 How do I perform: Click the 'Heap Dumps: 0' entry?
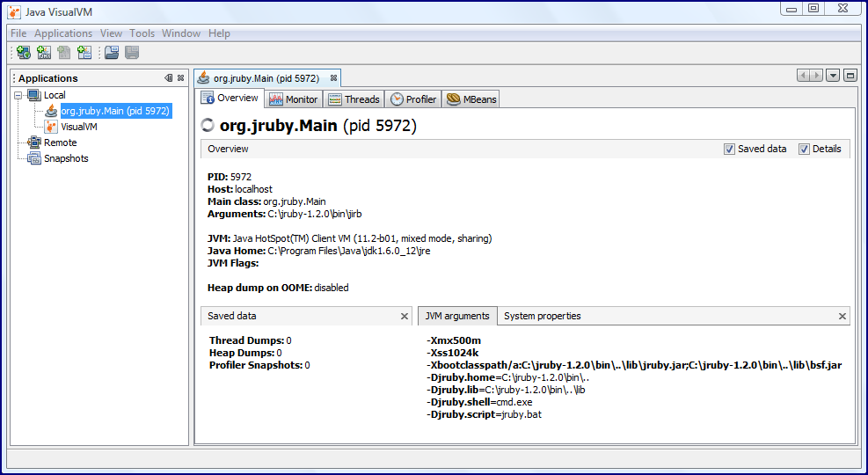pyautogui.click(x=245, y=353)
